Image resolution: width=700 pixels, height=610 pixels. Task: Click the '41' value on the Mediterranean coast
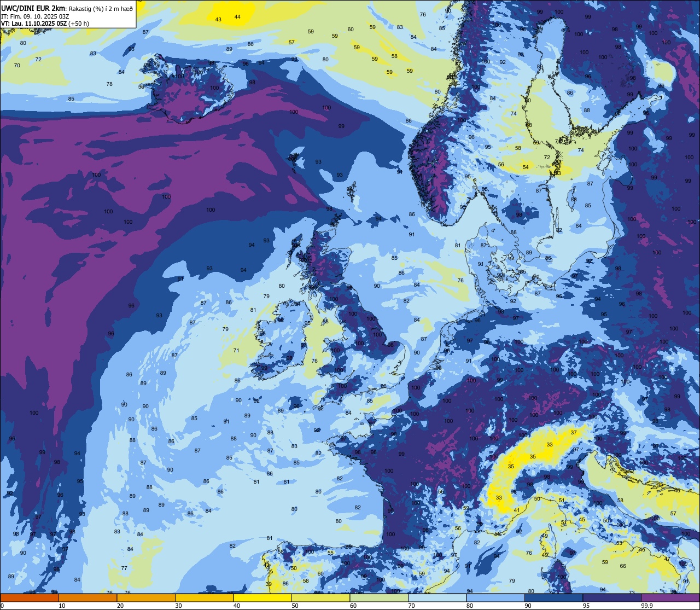(517, 510)
